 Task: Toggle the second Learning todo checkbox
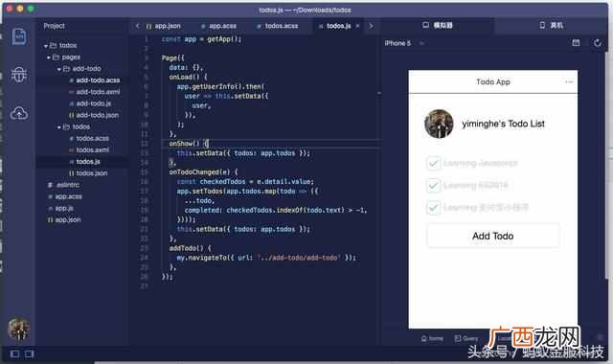(x=433, y=185)
